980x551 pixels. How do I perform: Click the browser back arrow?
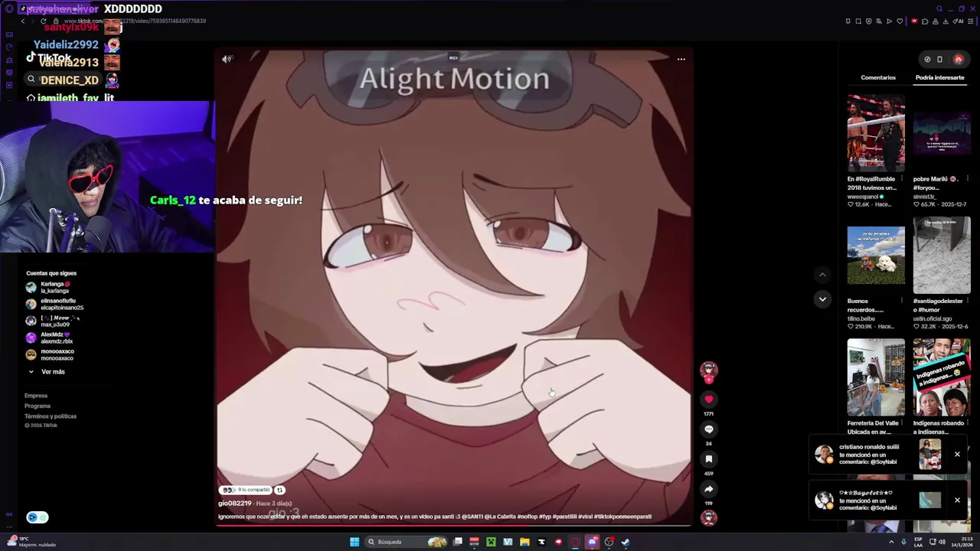pos(22,21)
